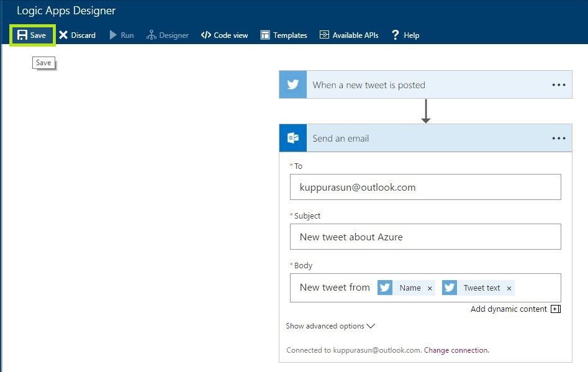Open ellipsis menu for the tweet trigger

click(559, 85)
